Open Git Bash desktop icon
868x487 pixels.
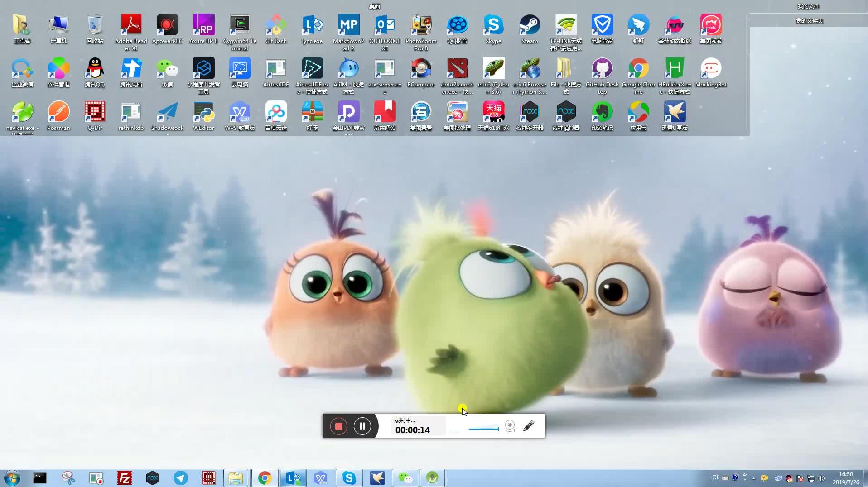(x=276, y=29)
